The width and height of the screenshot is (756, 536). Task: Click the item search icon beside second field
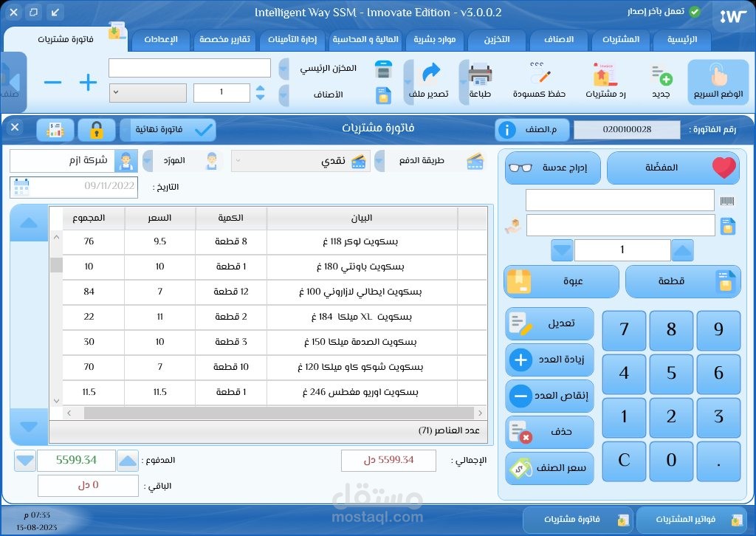[727, 226]
